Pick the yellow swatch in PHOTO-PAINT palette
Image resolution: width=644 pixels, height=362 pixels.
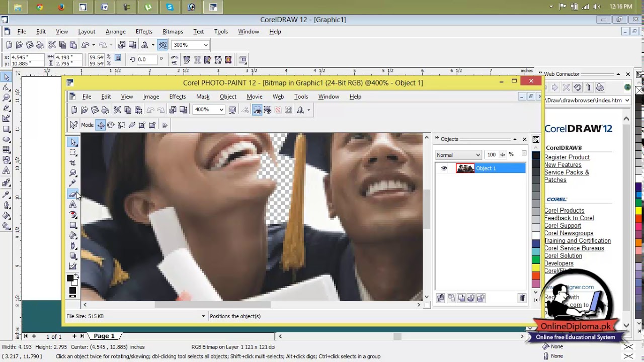pyautogui.click(x=536, y=267)
